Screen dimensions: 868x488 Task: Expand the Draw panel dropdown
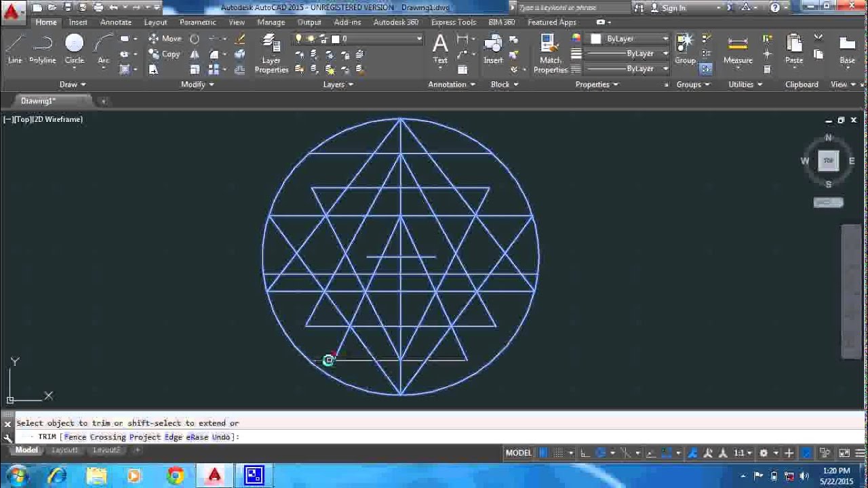pos(73,84)
